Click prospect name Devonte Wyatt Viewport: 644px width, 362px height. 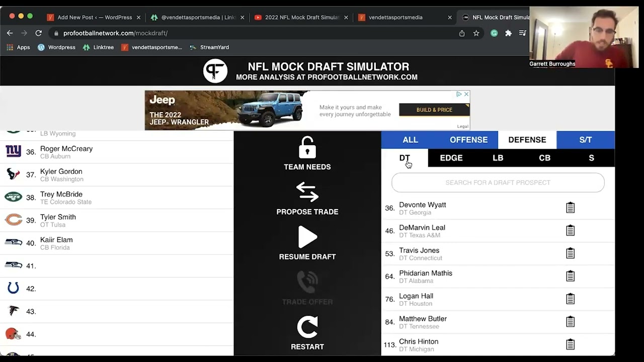(422, 205)
